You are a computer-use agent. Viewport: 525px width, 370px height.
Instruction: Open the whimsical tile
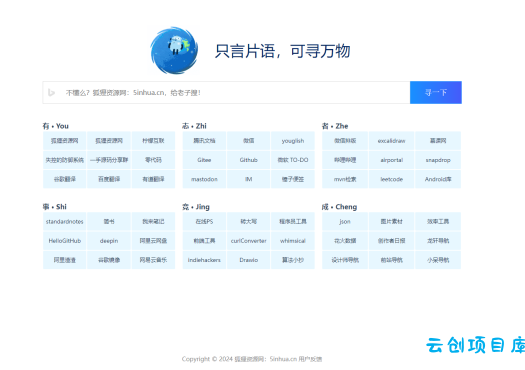point(293,241)
